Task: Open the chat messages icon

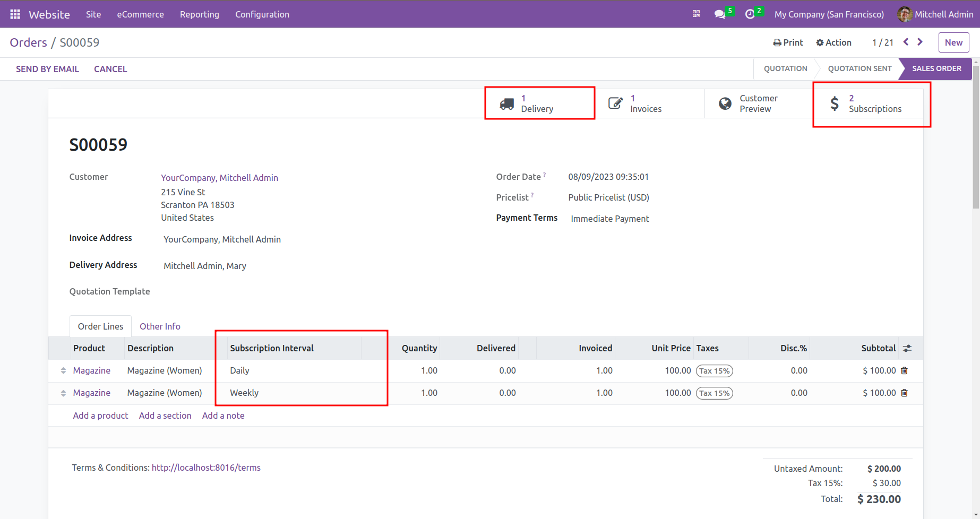Action: coord(719,14)
